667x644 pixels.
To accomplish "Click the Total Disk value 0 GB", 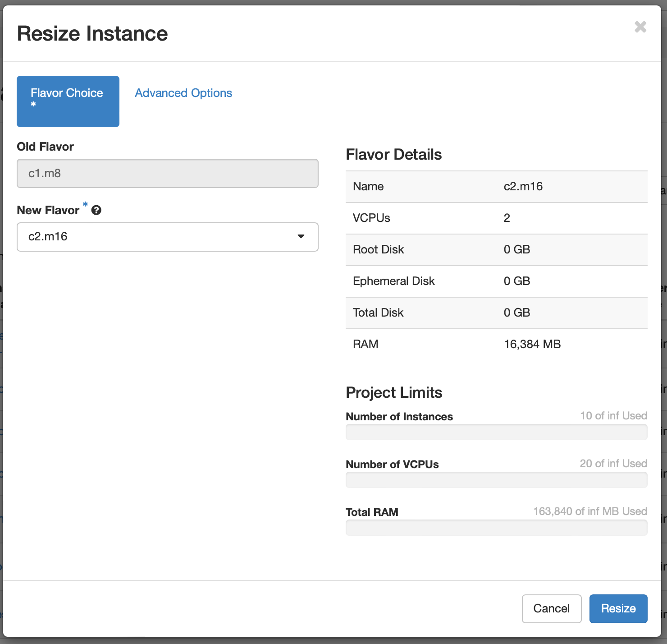I will click(517, 313).
